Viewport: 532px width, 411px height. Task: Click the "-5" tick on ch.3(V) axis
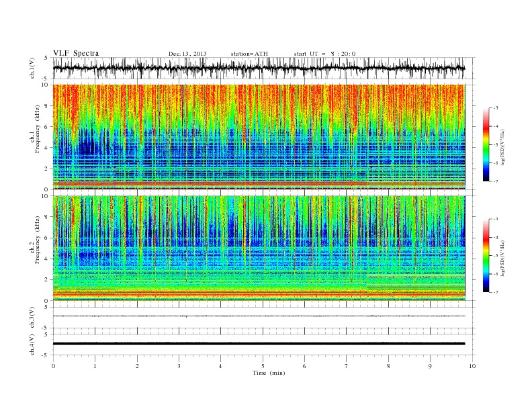pyautogui.click(x=45, y=328)
